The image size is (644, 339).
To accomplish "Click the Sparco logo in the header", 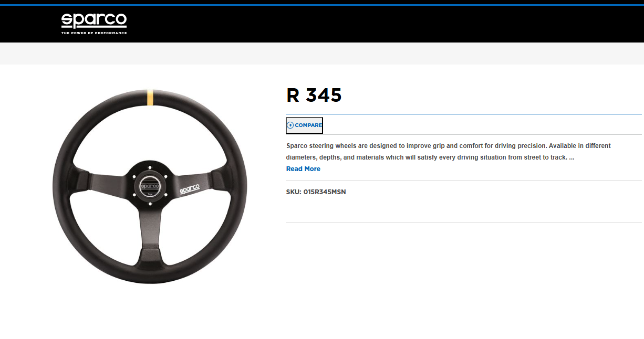I will click(x=94, y=24).
